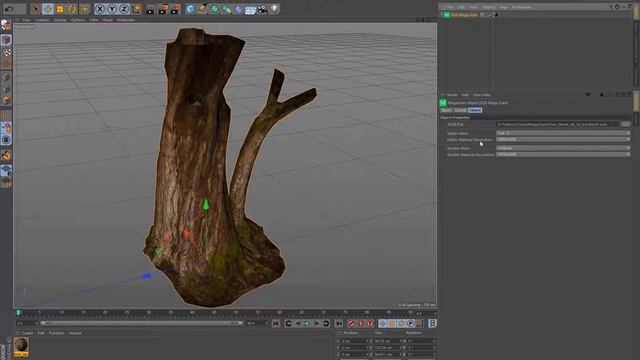Open Material Manager Create menu
The height and width of the screenshot is (360, 640).
click(27, 333)
